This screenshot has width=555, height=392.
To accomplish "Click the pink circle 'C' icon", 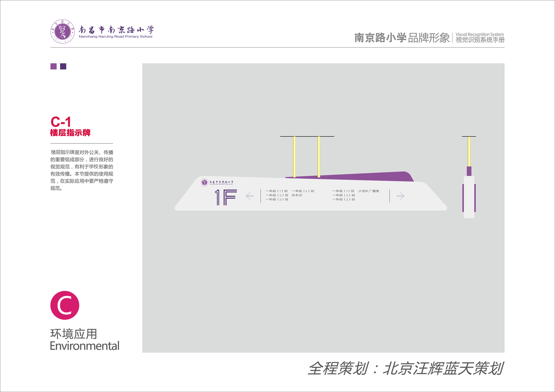I will coord(65,305).
